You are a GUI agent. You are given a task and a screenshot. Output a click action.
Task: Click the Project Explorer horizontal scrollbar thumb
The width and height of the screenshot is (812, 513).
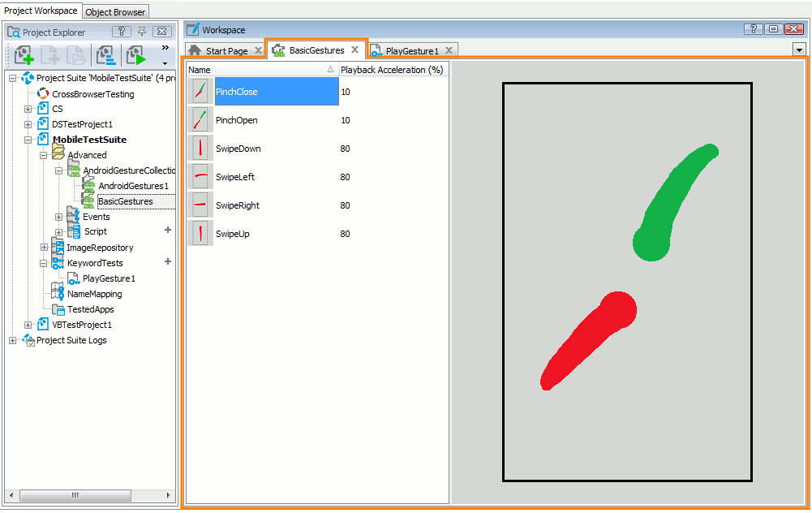(x=75, y=495)
